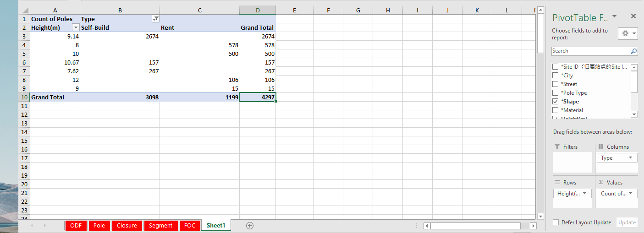Viewport: 644px width, 233px height.
Task: Select cell with height 10.67
Action: coord(55,62)
